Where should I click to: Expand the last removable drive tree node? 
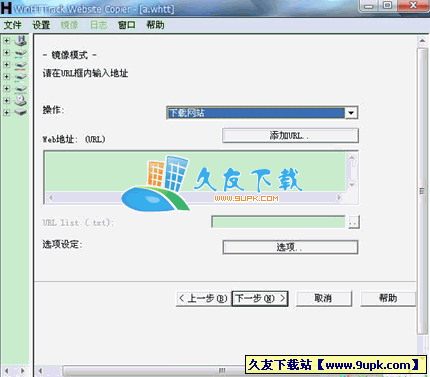[x=6, y=112]
